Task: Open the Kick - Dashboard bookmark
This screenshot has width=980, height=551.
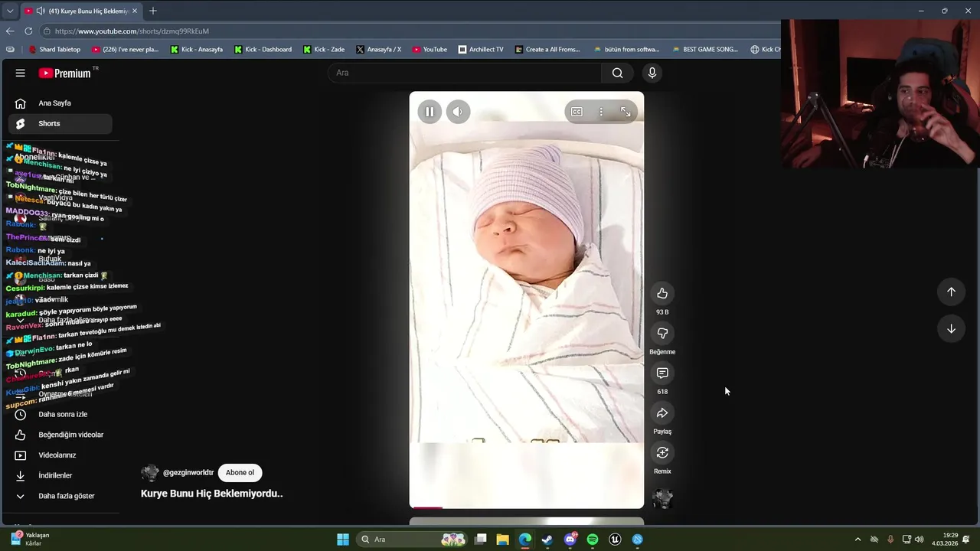Action: 263,49
